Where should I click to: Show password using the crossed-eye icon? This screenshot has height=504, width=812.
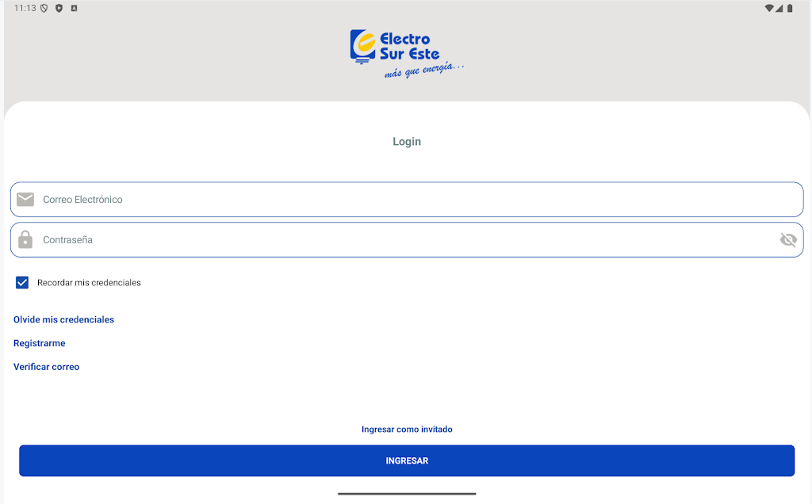coord(787,239)
